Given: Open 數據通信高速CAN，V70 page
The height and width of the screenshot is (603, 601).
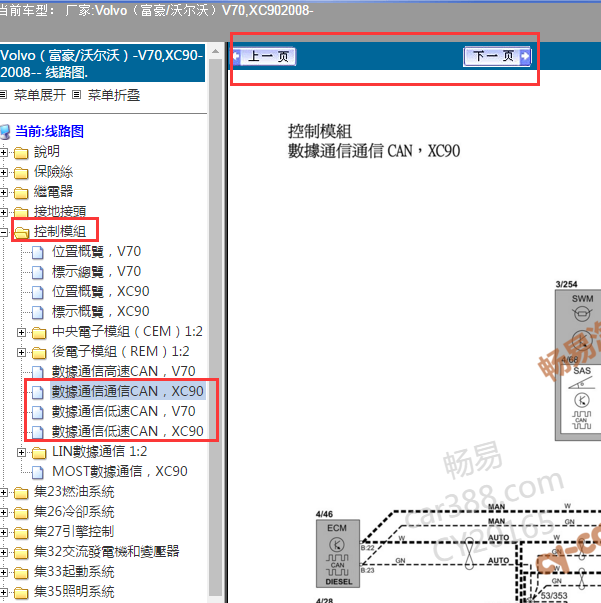Looking at the screenshot, I should pos(124,371).
